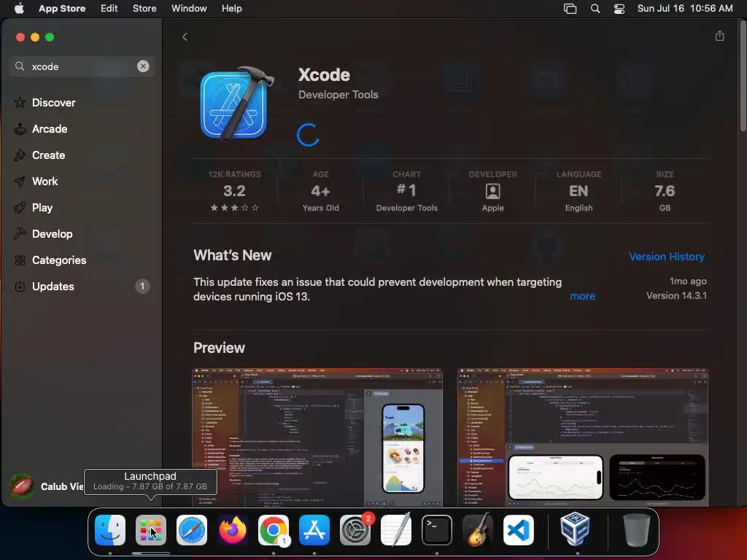Open the Window menu
Screen dimensions: 747x560
tap(189, 9)
